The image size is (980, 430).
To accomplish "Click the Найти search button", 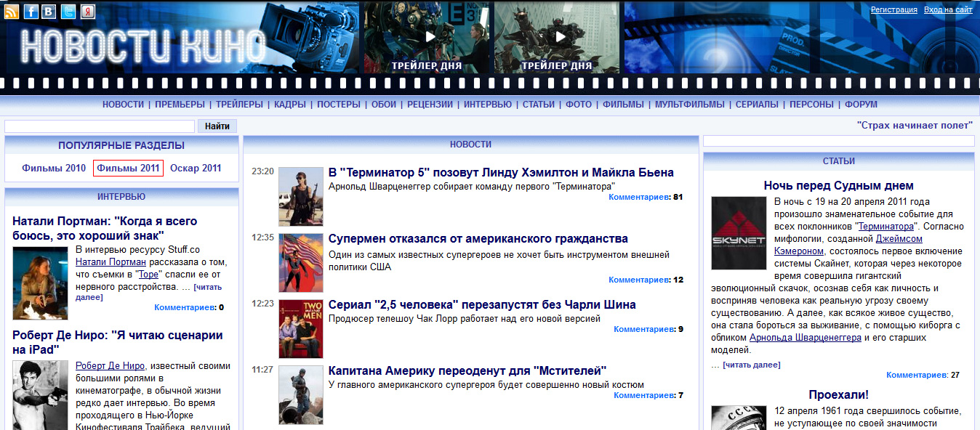I will click(217, 126).
